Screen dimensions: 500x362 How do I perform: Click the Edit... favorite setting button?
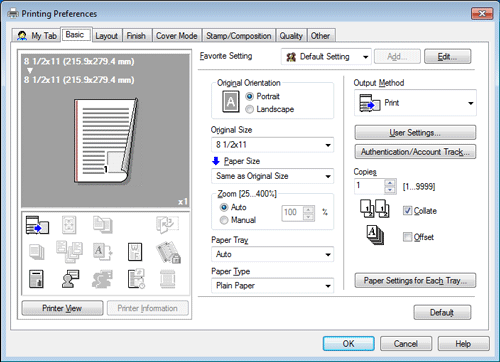click(447, 57)
